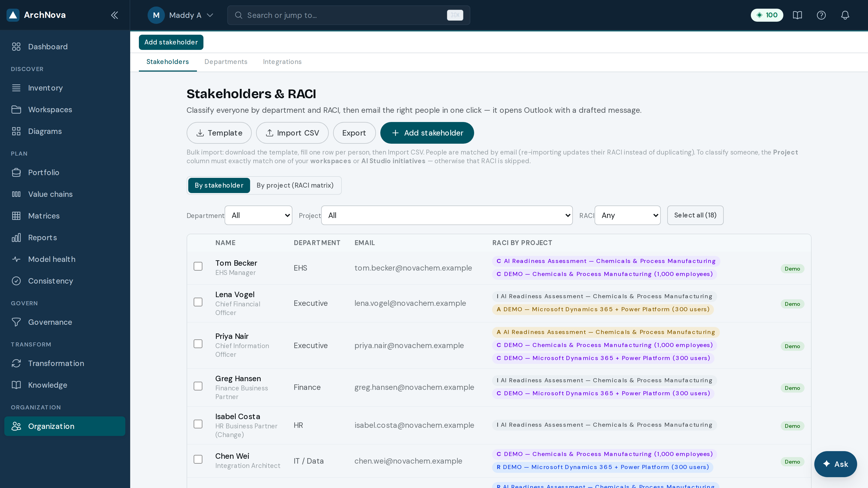Open Governance in the sidebar
This screenshot has width=868, height=488.
(65, 322)
